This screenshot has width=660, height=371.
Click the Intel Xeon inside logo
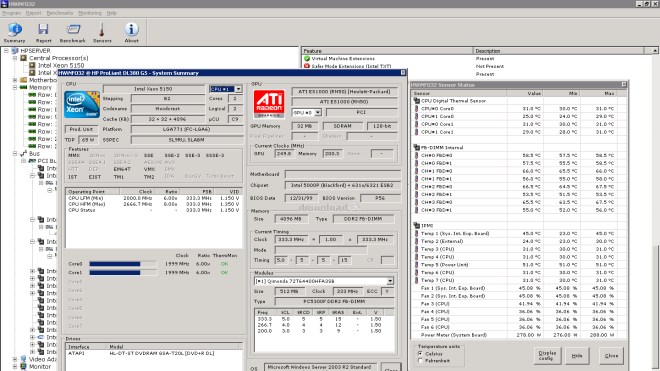coord(82,104)
